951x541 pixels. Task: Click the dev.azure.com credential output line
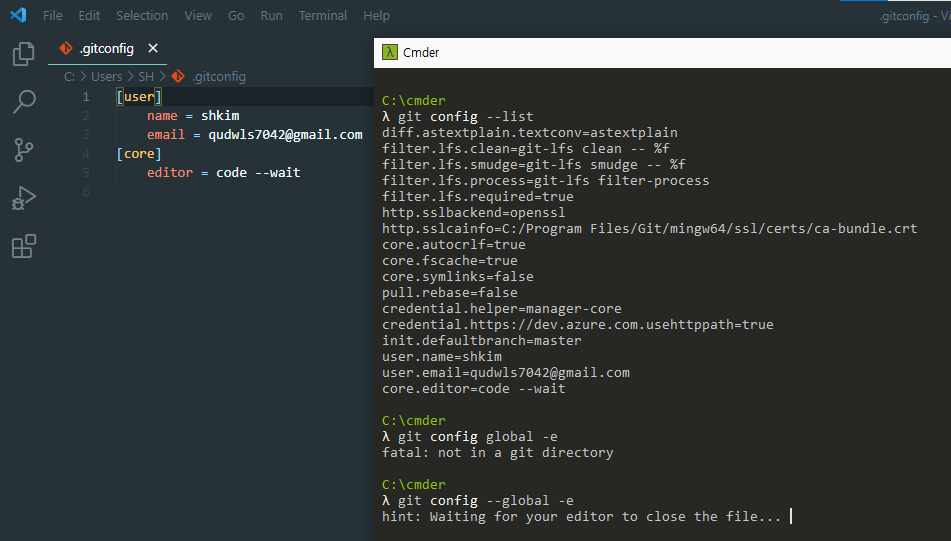(577, 324)
